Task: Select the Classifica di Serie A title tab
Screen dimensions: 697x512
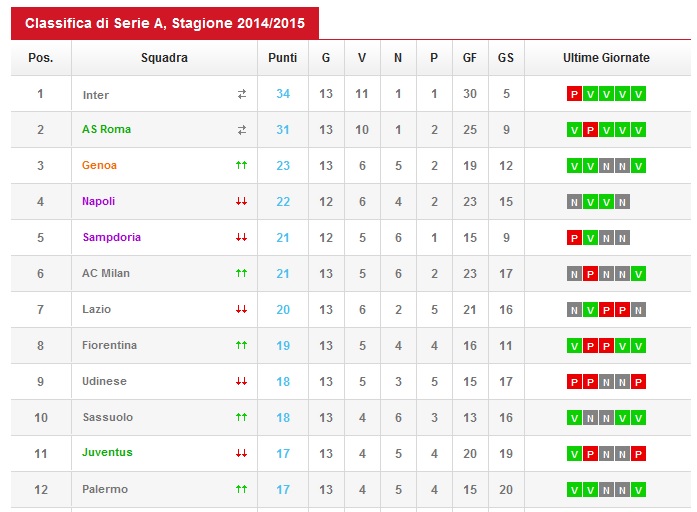Action: [165, 23]
